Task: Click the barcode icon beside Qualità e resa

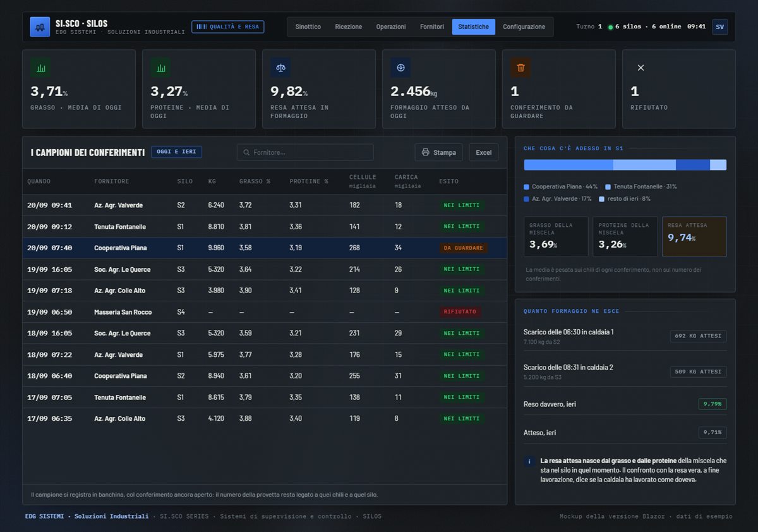Action: tap(201, 27)
